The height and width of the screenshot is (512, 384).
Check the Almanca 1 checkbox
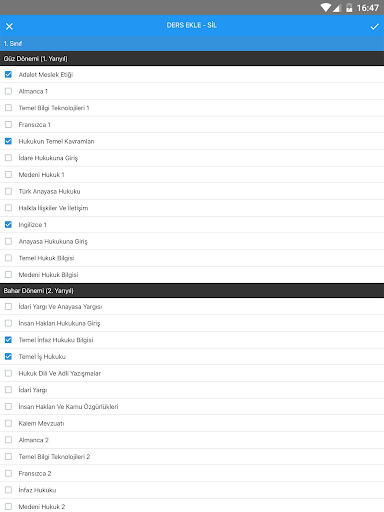coord(8,91)
